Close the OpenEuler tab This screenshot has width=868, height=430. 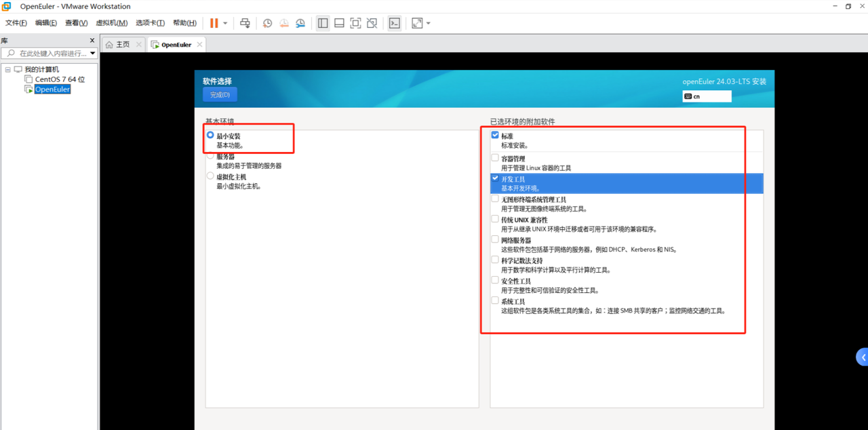(x=199, y=45)
